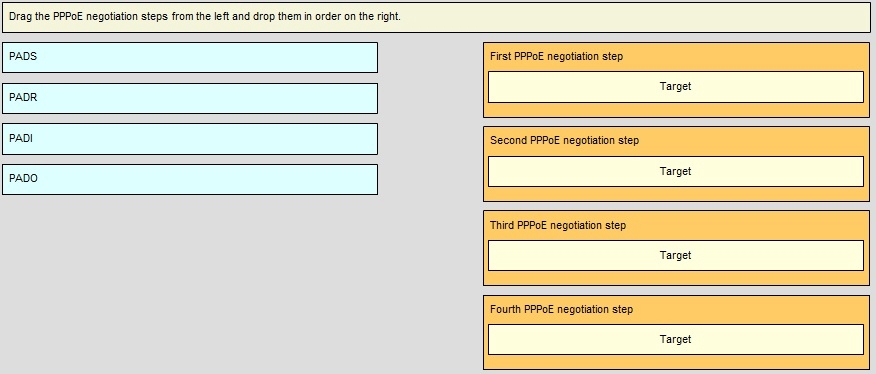
Task: Select the PADR draggable item
Action: [190, 98]
